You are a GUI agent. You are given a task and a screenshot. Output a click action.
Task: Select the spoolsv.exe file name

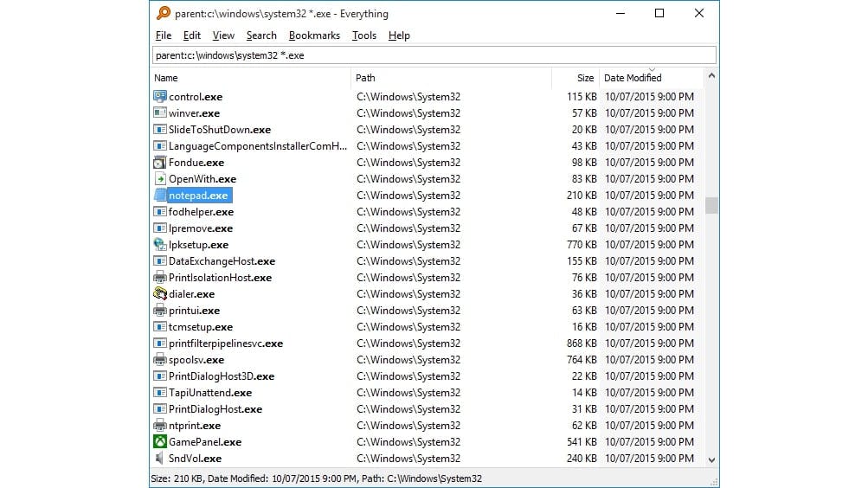tap(196, 360)
